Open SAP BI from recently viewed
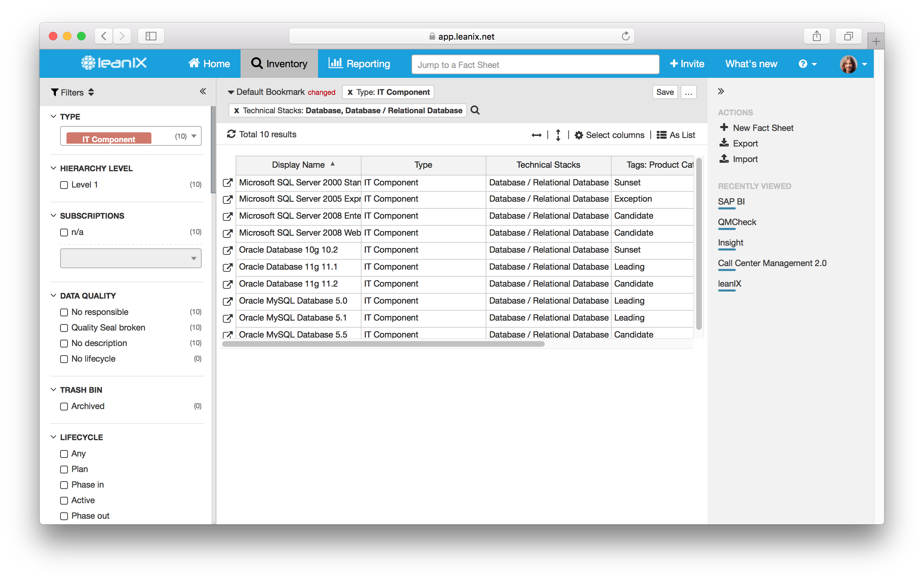Viewport: 924px width, 581px height. (731, 201)
